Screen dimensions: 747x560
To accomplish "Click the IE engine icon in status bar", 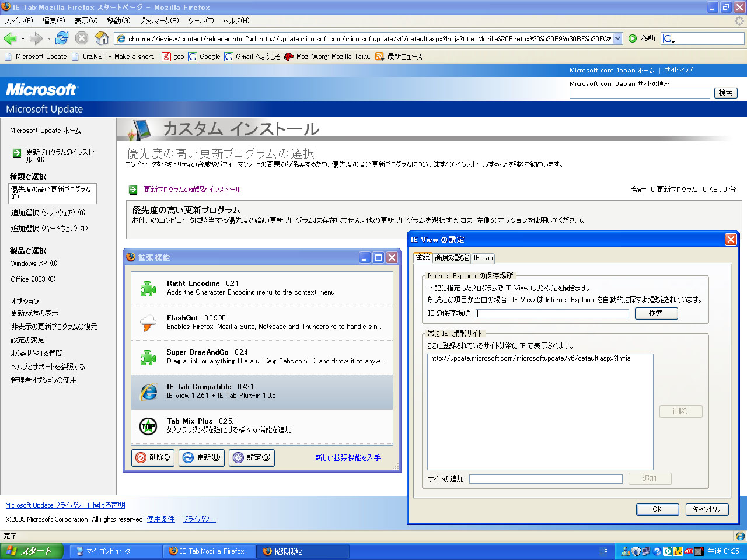I will [740, 536].
